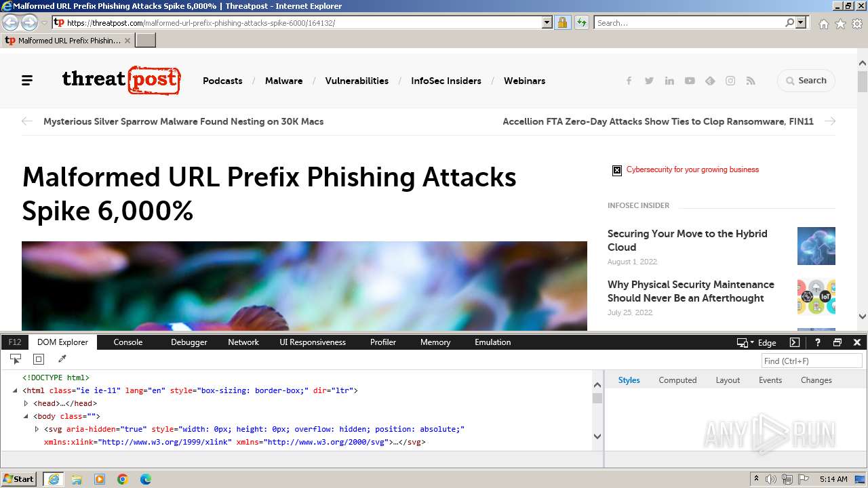
Task: Switch to the Changes tab
Action: point(816,380)
